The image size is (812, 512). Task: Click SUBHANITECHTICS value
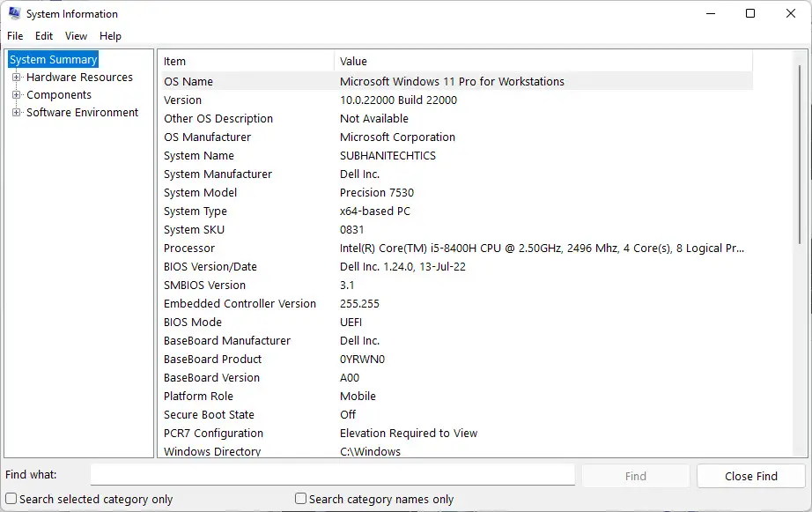[x=388, y=155]
